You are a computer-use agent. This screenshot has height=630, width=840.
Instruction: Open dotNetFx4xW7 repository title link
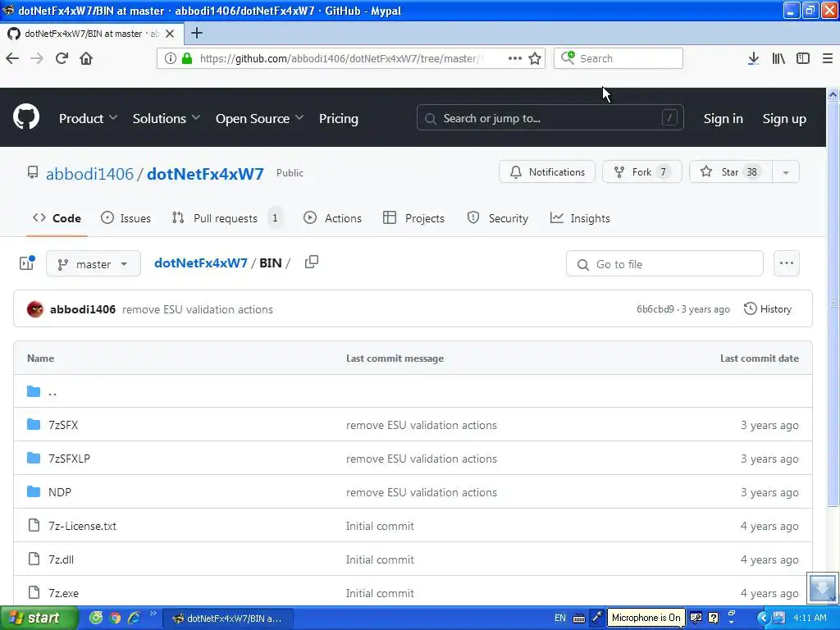[205, 174]
